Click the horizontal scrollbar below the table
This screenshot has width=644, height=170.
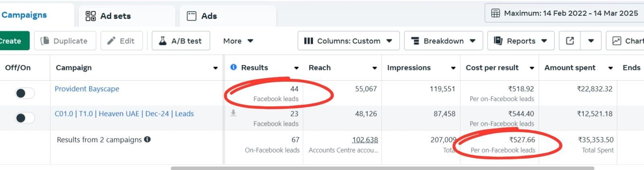pyautogui.click(x=382, y=168)
